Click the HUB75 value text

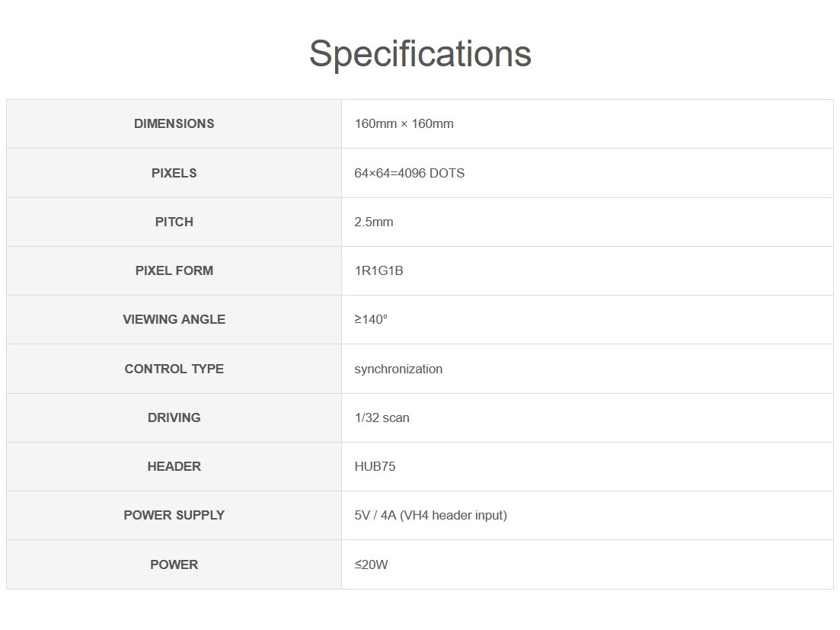click(x=375, y=466)
